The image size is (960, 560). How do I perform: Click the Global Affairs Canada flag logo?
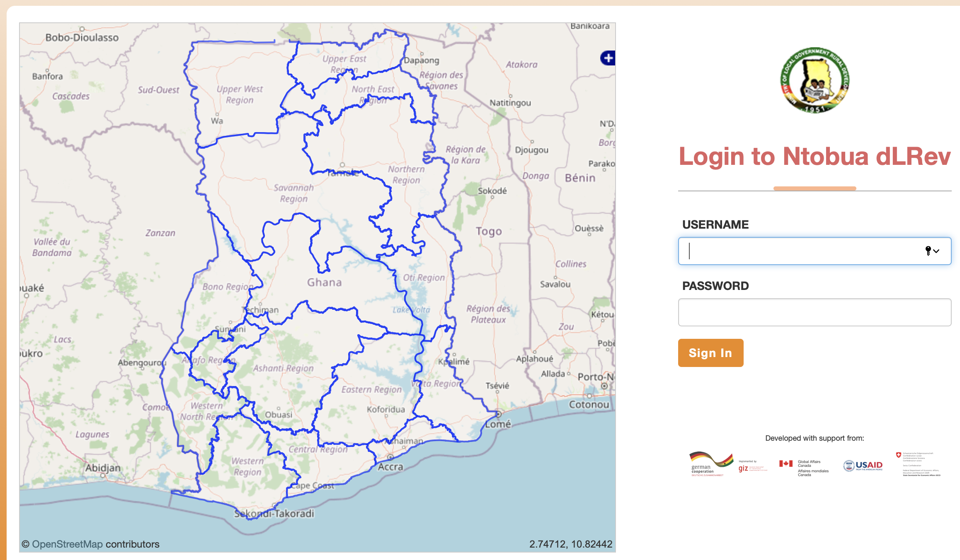coord(785,463)
